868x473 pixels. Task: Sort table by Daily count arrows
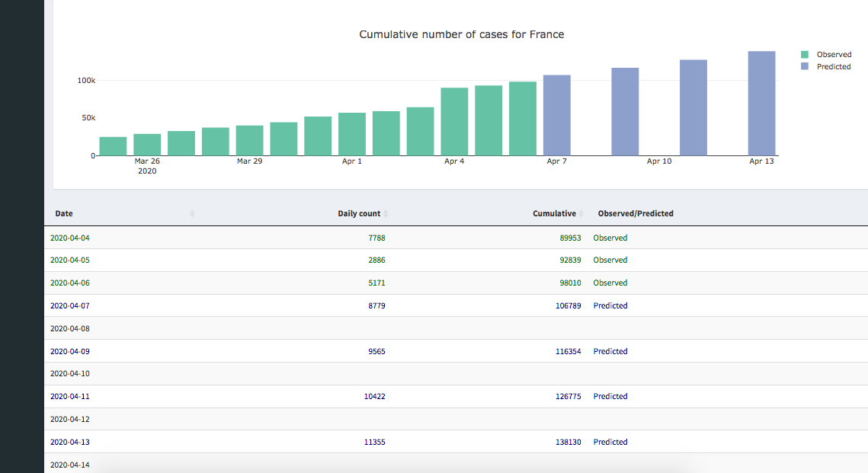click(386, 214)
